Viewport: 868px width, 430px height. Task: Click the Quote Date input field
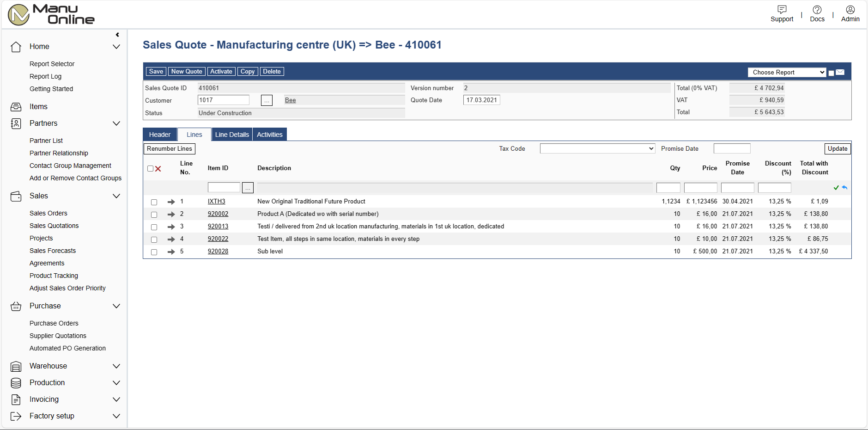(481, 100)
